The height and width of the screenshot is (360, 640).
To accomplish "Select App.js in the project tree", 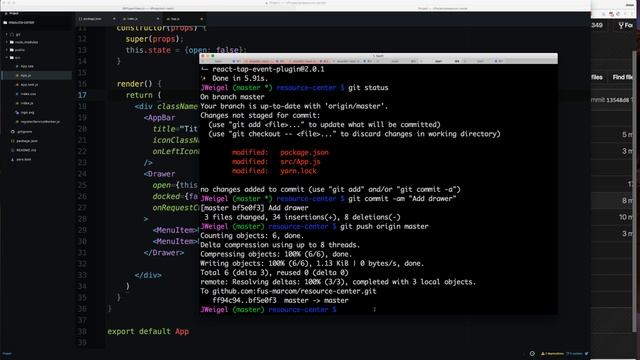I will (x=26, y=76).
